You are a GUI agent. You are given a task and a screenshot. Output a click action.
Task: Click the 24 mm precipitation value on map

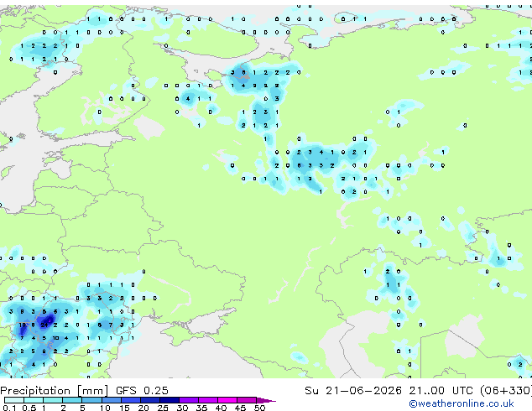[x=44, y=325]
